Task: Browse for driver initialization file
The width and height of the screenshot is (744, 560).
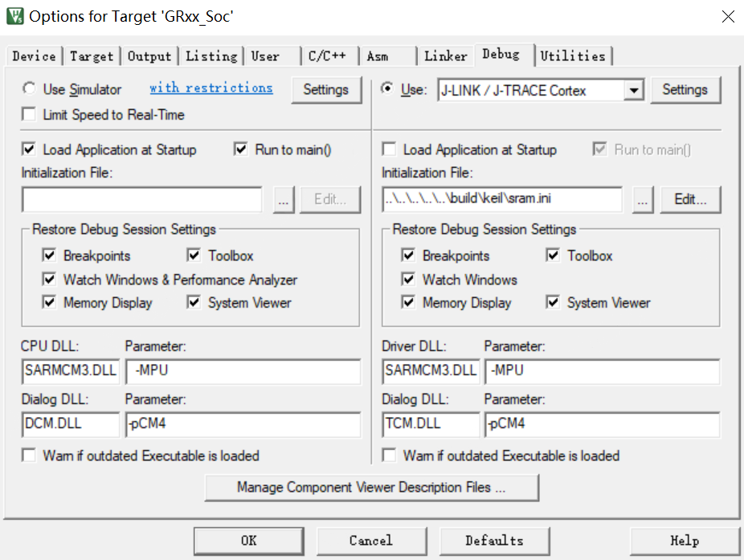Action: click(x=643, y=200)
